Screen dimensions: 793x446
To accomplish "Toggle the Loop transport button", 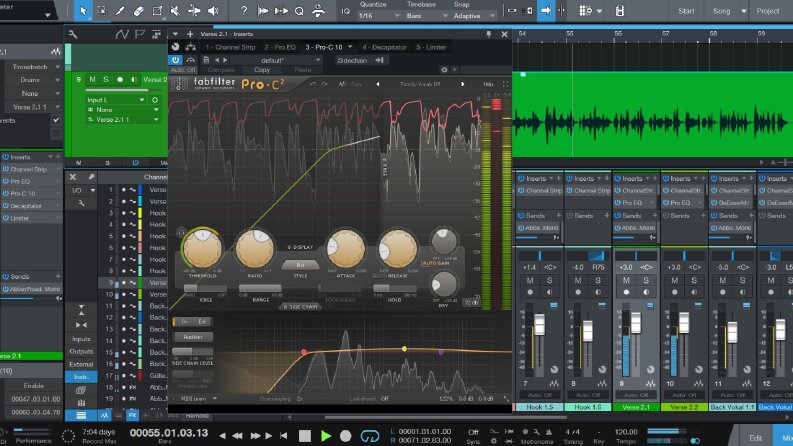I will point(370,436).
